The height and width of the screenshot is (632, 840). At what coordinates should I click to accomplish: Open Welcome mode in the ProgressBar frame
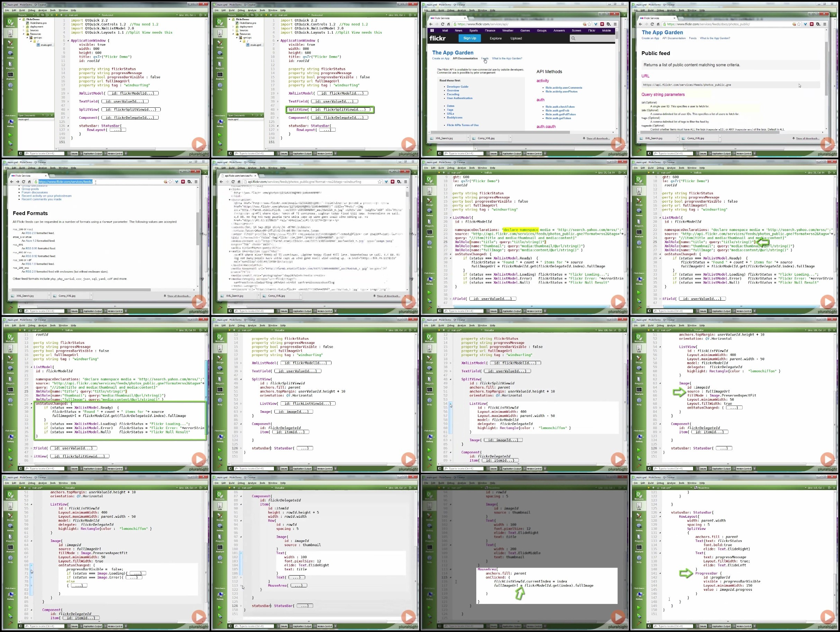tap(639, 496)
